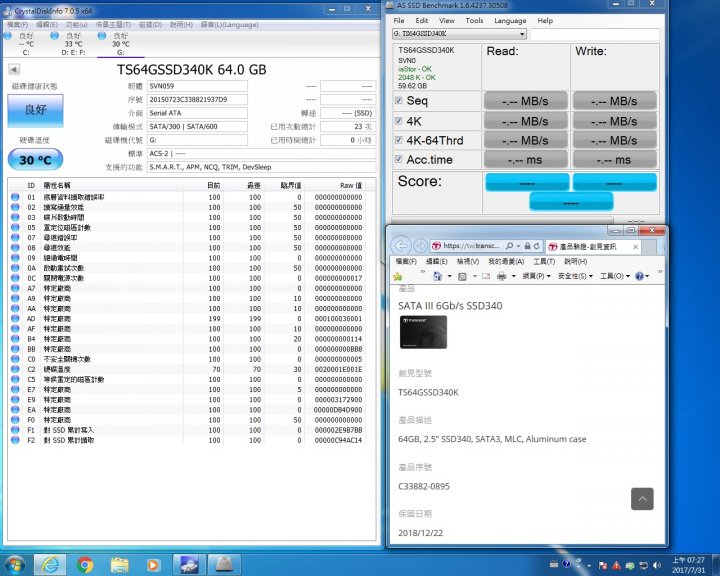Viewport: 720px width, 576px height.
Task: Click the IE address bar URL field
Action: [x=472, y=246]
